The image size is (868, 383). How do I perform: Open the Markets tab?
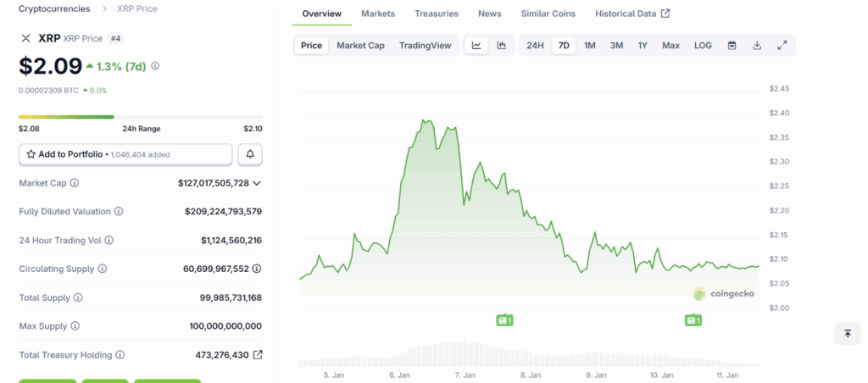[377, 14]
